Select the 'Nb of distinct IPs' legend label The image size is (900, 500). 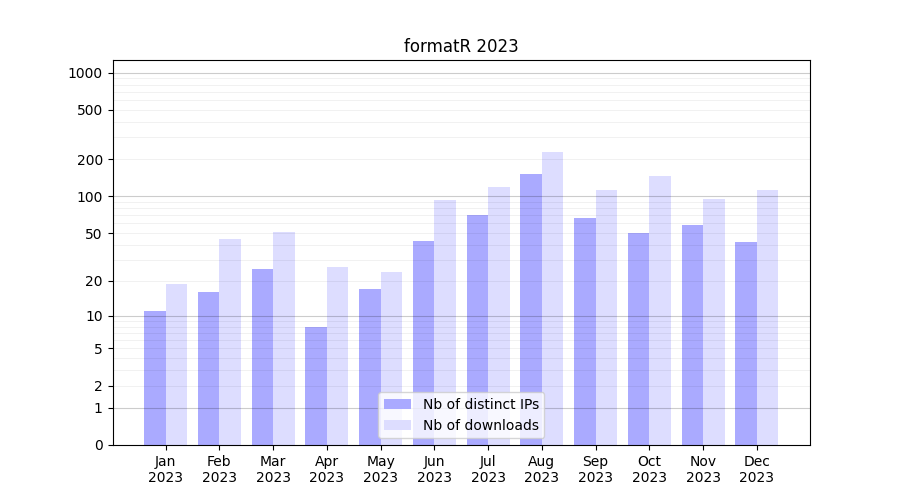480,404
